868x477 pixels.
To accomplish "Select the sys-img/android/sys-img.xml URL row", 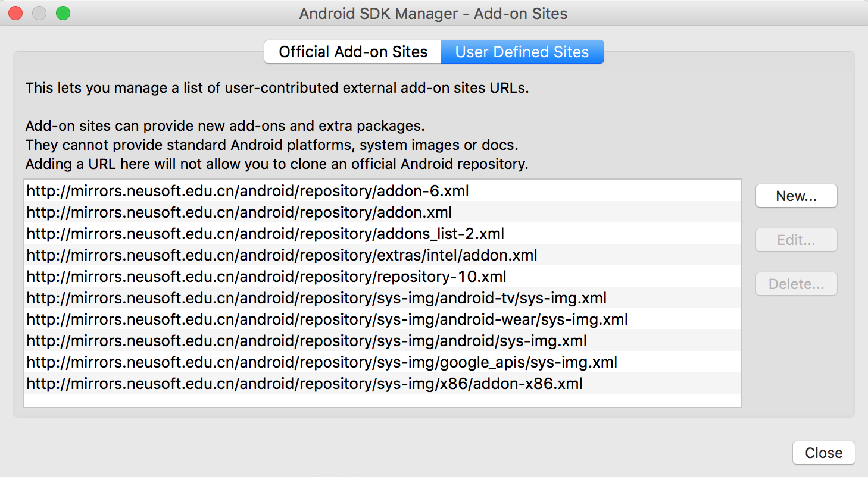I will (382, 341).
